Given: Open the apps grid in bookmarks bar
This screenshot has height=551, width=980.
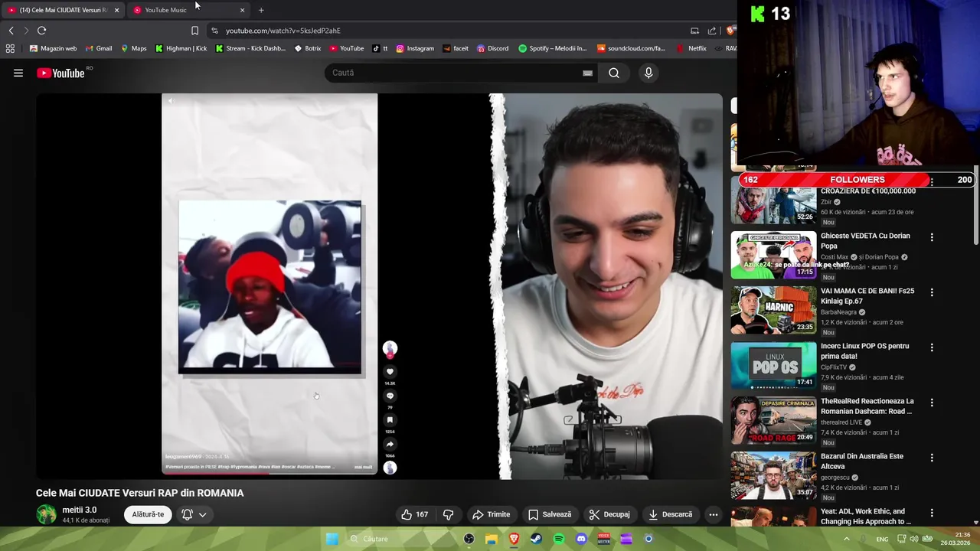Looking at the screenshot, I should pyautogui.click(x=10, y=48).
